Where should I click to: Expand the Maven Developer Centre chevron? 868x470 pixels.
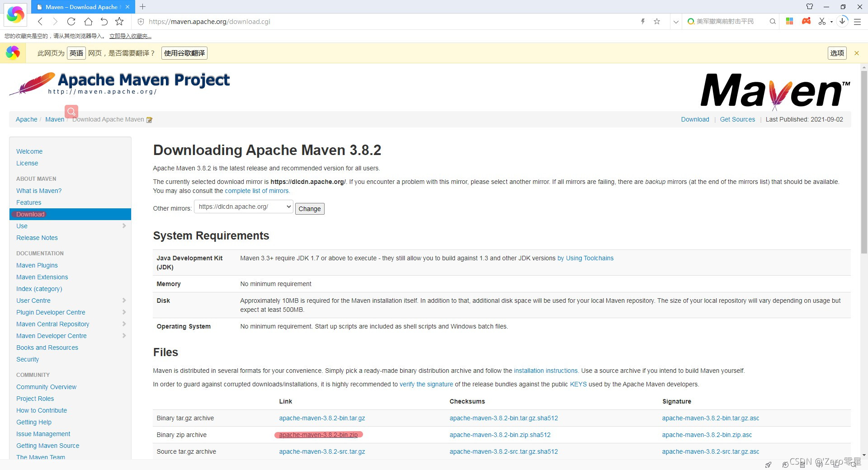[124, 335]
